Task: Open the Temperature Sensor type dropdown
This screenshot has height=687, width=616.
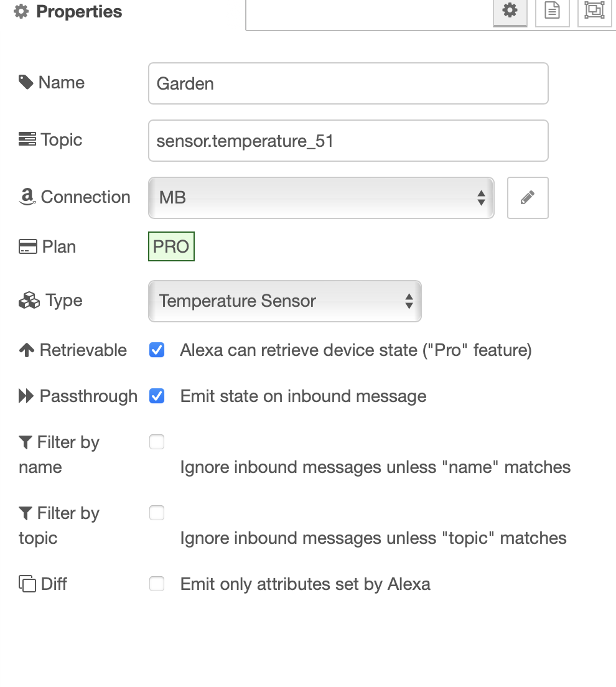Action: (284, 301)
